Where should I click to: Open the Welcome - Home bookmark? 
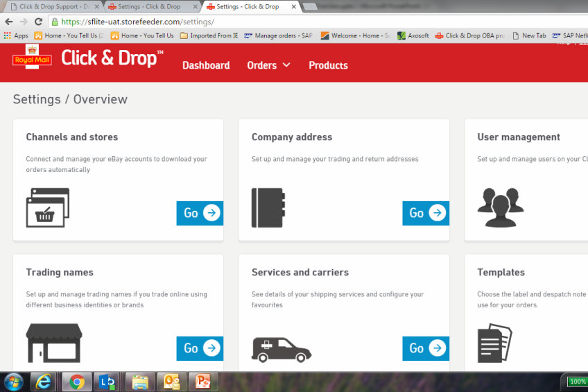pos(356,35)
